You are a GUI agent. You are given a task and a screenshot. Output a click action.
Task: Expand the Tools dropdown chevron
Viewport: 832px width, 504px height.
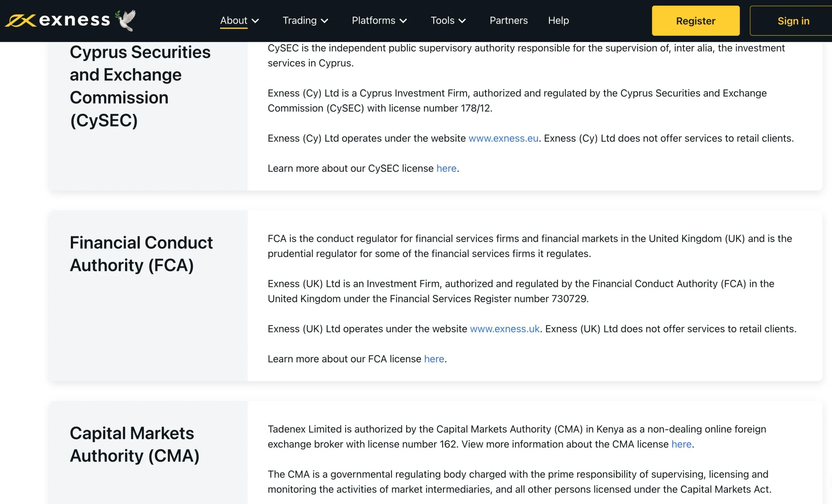tap(462, 21)
